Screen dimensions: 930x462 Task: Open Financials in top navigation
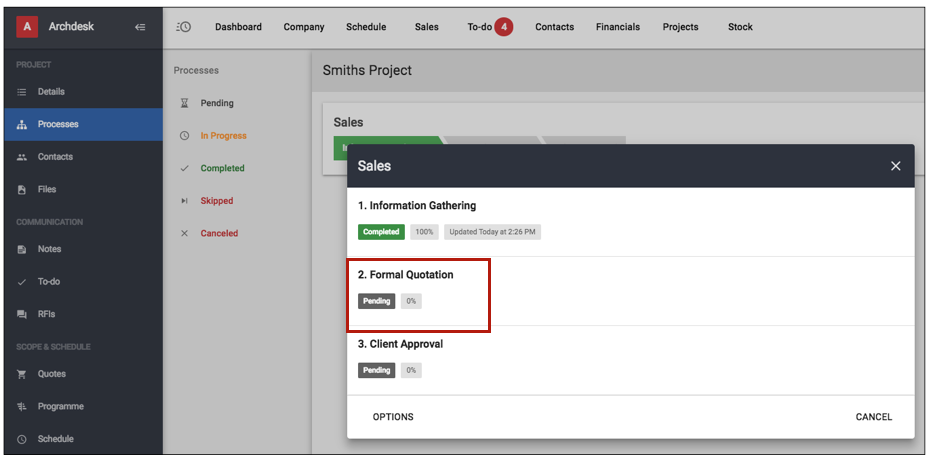[618, 27]
